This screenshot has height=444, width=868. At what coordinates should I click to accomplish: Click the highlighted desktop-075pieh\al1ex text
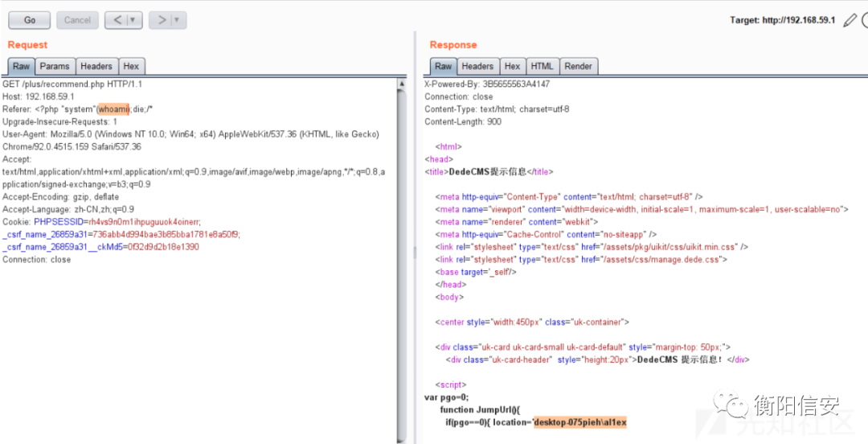pyautogui.click(x=580, y=422)
